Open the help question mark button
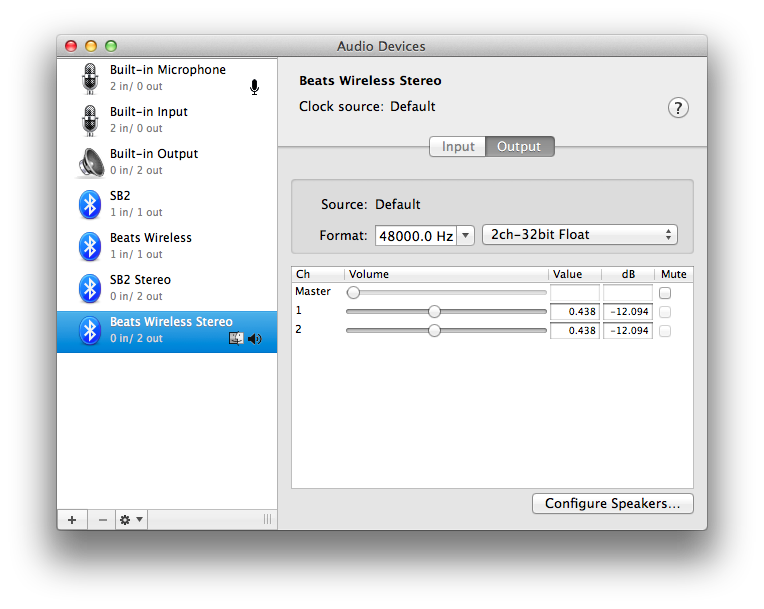The image size is (764, 609). pyautogui.click(x=678, y=108)
